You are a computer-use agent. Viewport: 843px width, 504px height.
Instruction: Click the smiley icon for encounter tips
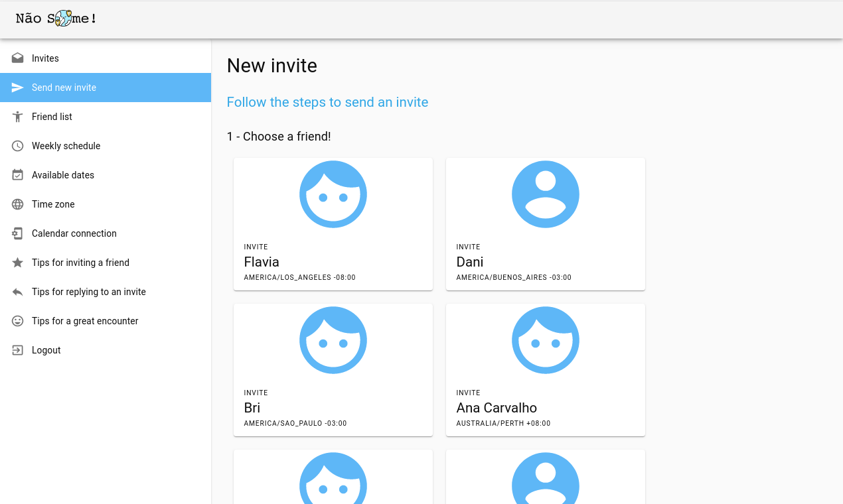pyautogui.click(x=18, y=321)
